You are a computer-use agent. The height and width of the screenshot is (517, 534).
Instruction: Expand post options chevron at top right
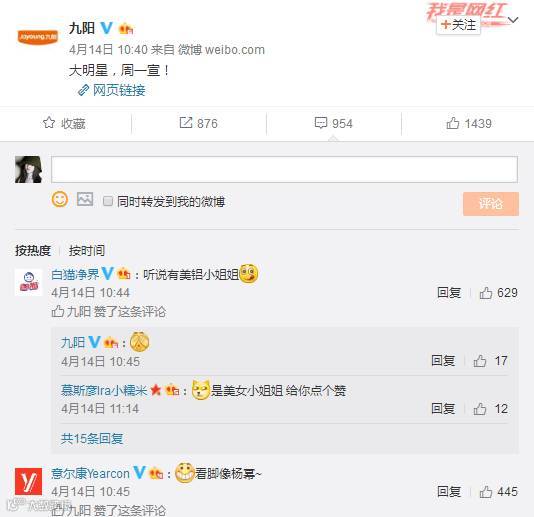513,20
